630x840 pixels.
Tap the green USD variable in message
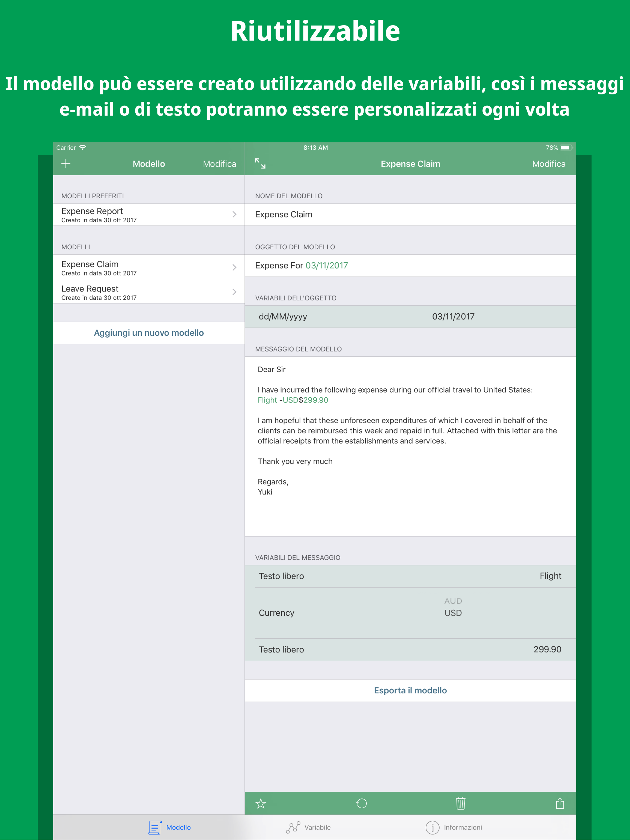pyautogui.click(x=290, y=400)
